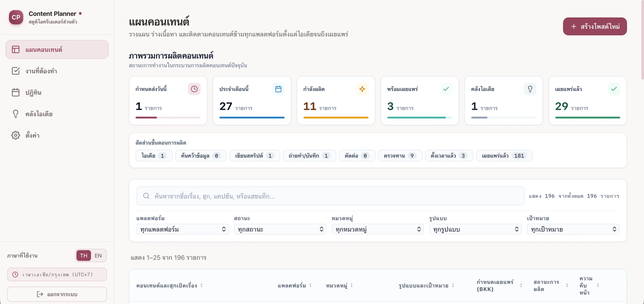Sort by แพลตฟอร์ม column arrow
The image size is (644, 304).
point(311,285)
